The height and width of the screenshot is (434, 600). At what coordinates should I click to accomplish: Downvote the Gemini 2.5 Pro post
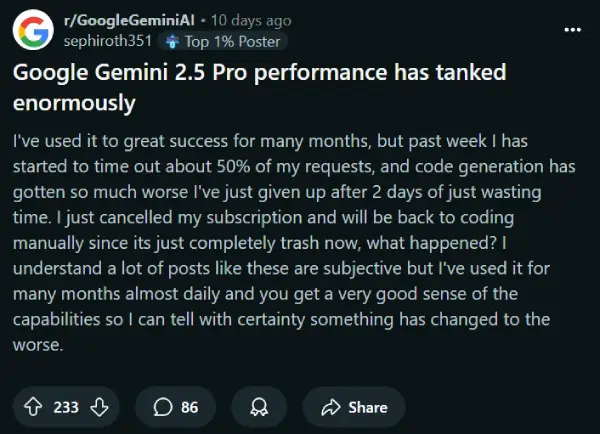98,407
